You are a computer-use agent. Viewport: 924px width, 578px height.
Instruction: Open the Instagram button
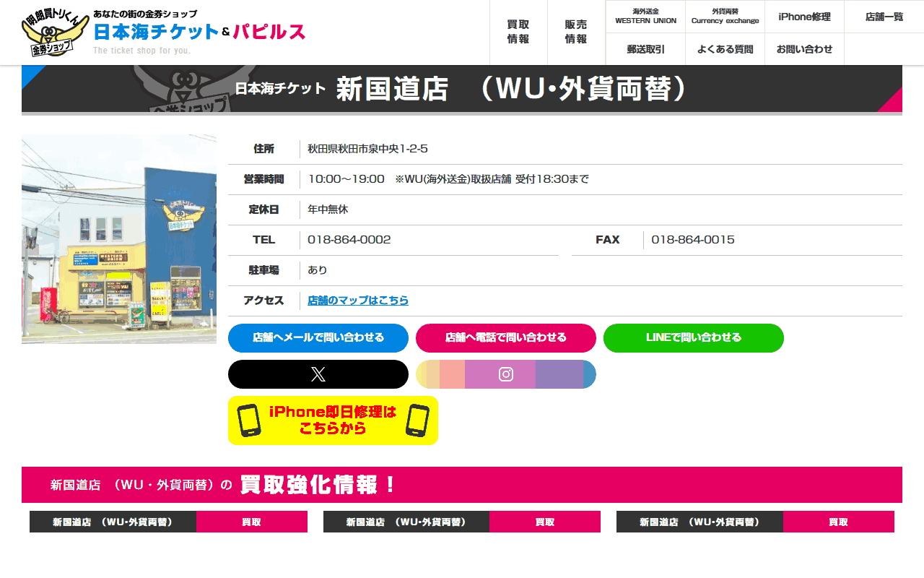point(506,374)
